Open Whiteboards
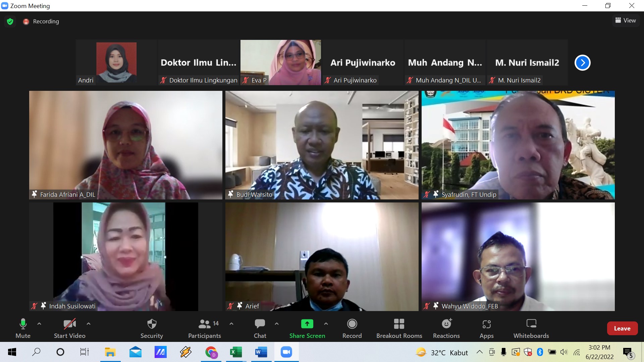The width and height of the screenshot is (644, 362). click(531, 328)
